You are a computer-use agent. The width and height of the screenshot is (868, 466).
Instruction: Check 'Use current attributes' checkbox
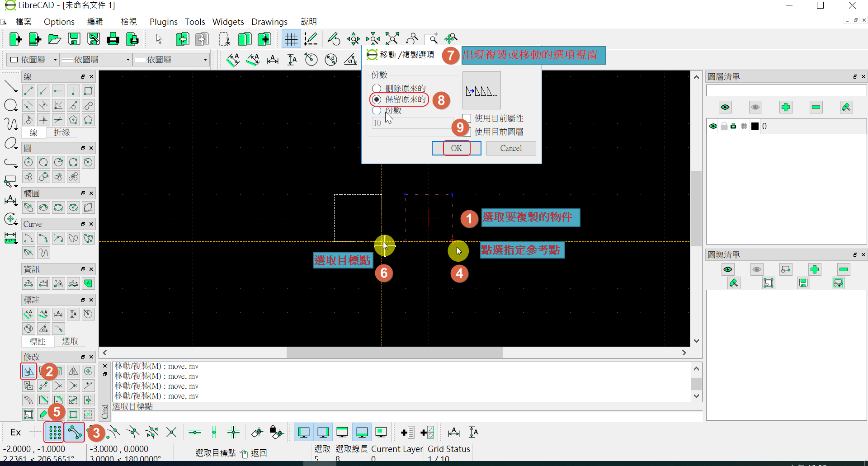[467, 118]
